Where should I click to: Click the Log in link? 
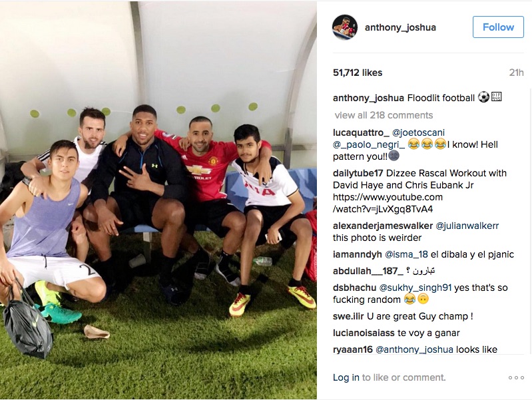coord(346,377)
